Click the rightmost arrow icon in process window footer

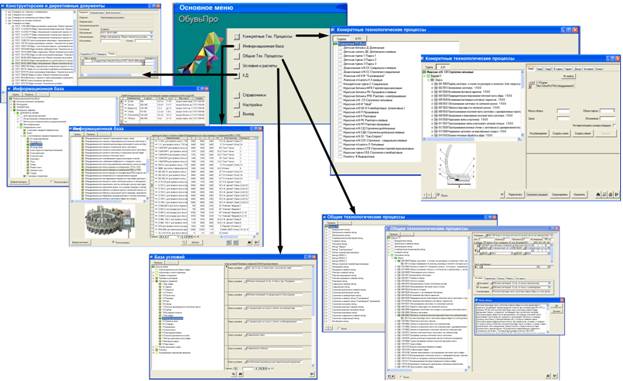(x=616, y=195)
